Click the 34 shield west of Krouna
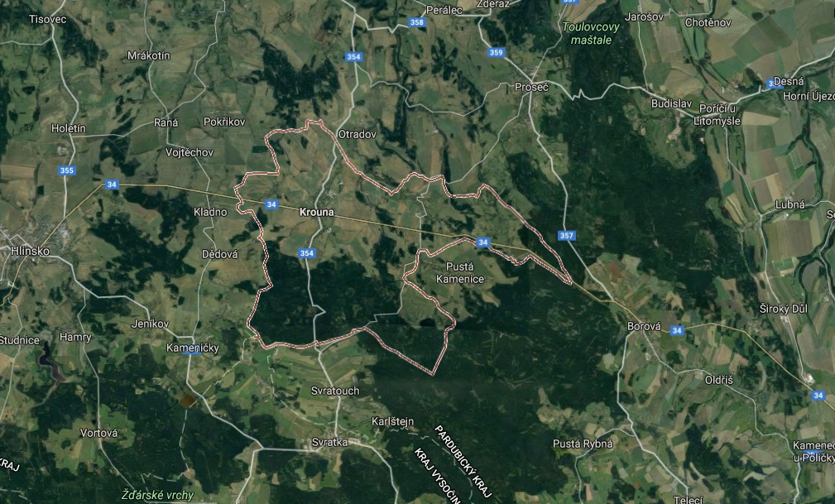835x504 pixels. pos(271,204)
